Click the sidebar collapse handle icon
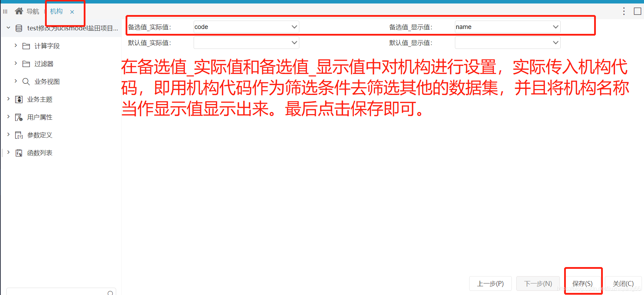Screen dimensions: 644x295 tap(5, 12)
